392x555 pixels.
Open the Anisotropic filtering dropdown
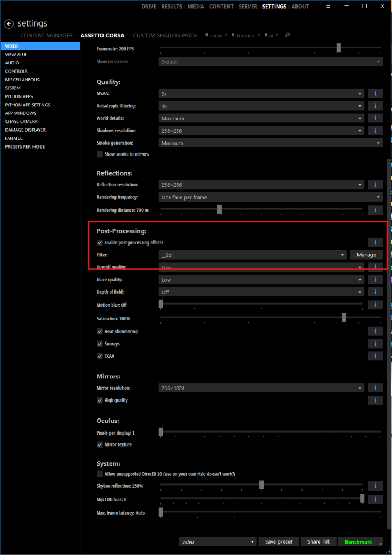(x=262, y=106)
